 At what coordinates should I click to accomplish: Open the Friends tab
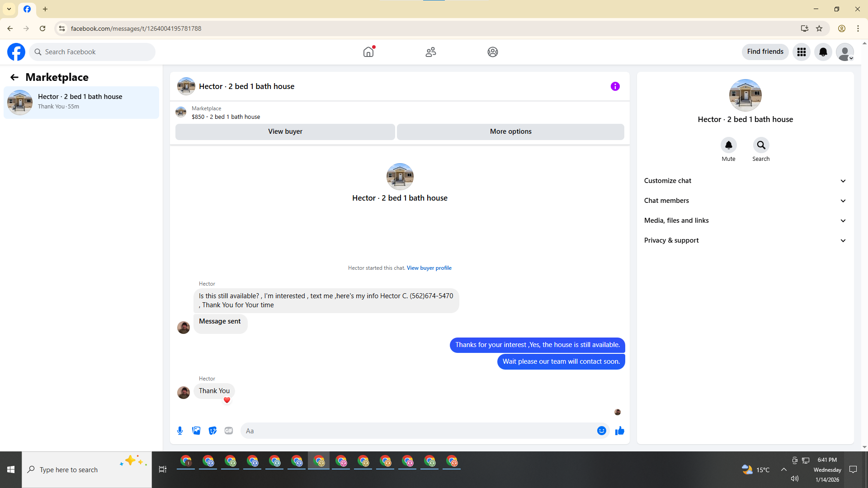point(430,52)
